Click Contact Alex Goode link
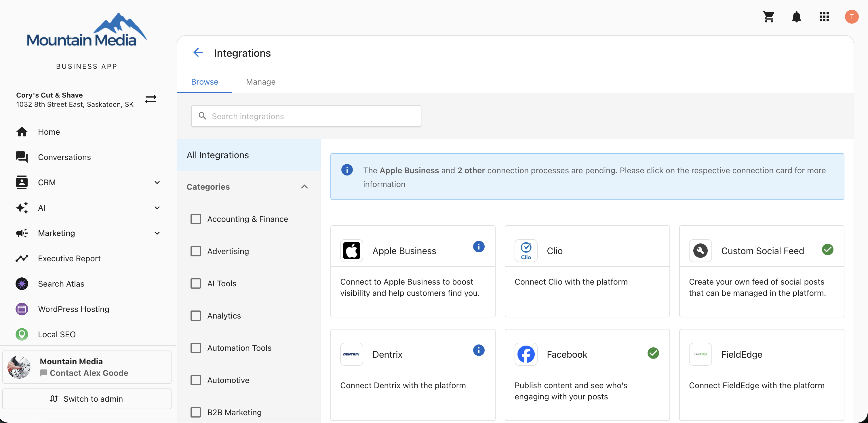Image resolution: width=868 pixels, height=423 pixels. click(89, 373)
